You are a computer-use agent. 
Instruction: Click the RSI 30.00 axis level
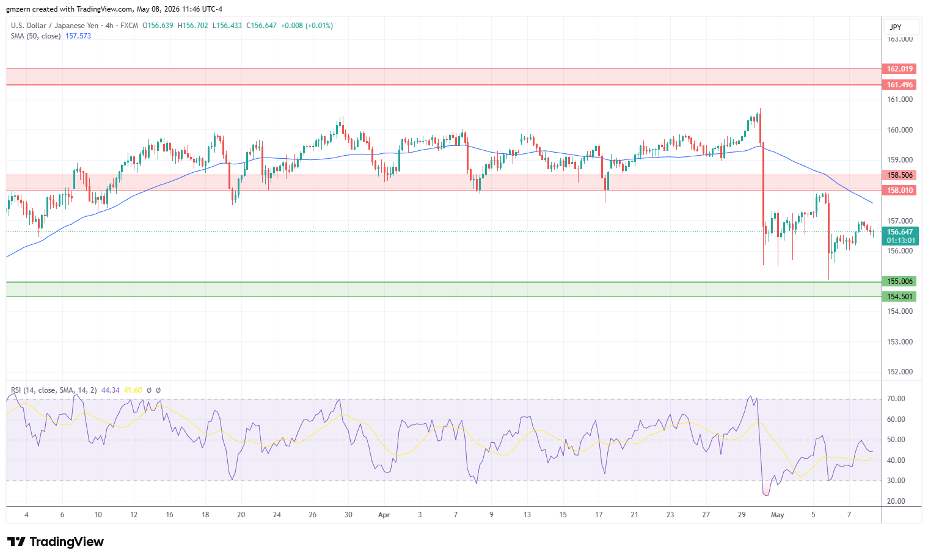click(896, 481)
